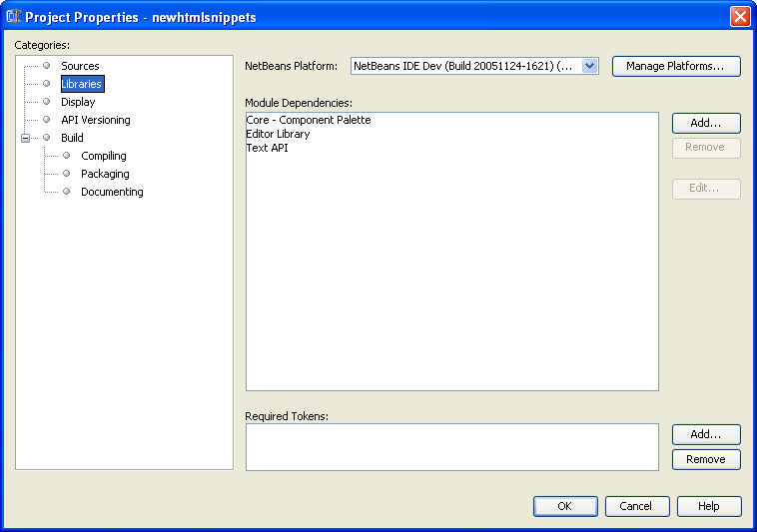The width and height of the screenshot is (757, 532).
Task: Close the Project Properties window
Action: (740, 16)
